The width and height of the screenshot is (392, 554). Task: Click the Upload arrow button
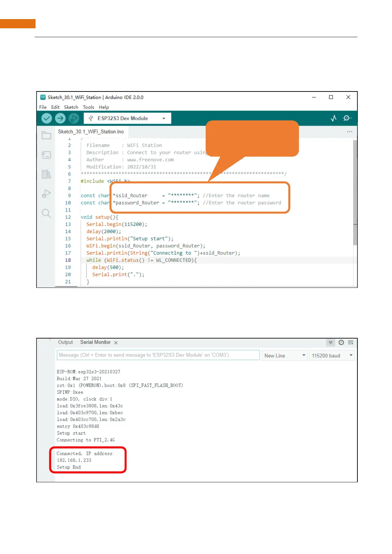coord(60,118)
